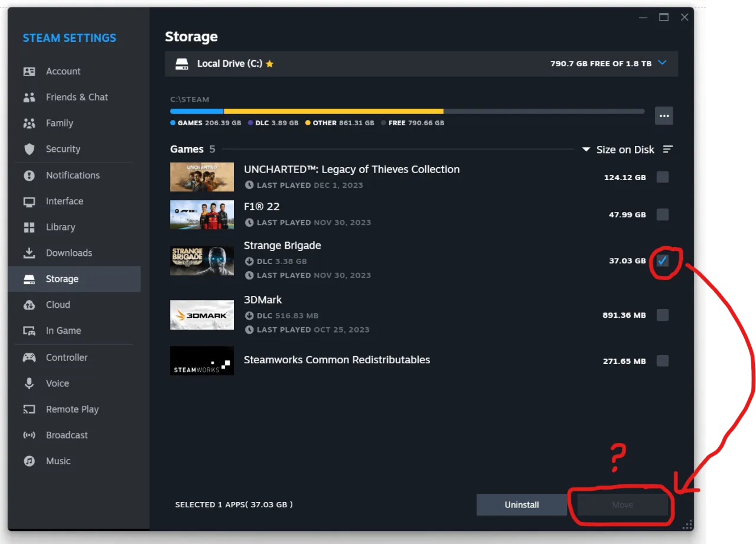Image resolution: width=756 pixels, height=544 pixels.
Task: Open the Size on Disk sorting dropdown
Action: point(585,149)
